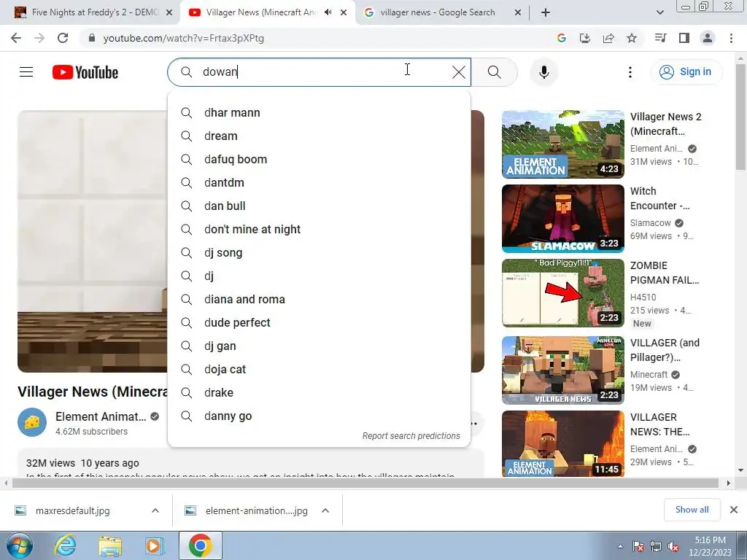This screenshot has height=560, width=747.
Task: Select the 'dream' suggestion
Action: 320,136
